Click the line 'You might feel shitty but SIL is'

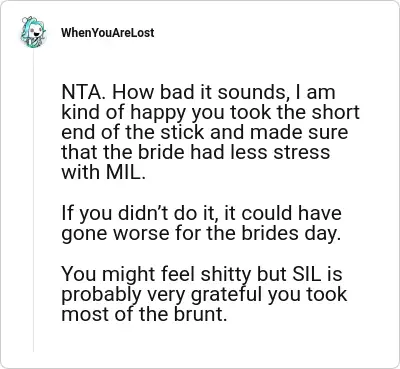click(x=202, y=274)
